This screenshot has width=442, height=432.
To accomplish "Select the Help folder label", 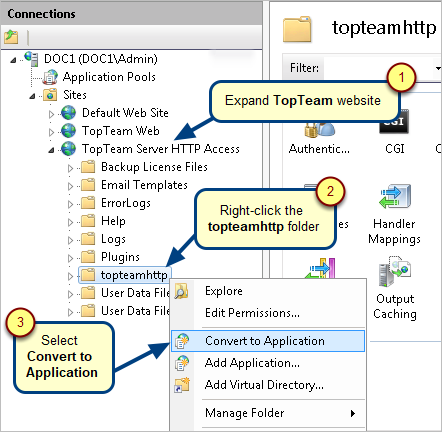I will click(113, 221).
